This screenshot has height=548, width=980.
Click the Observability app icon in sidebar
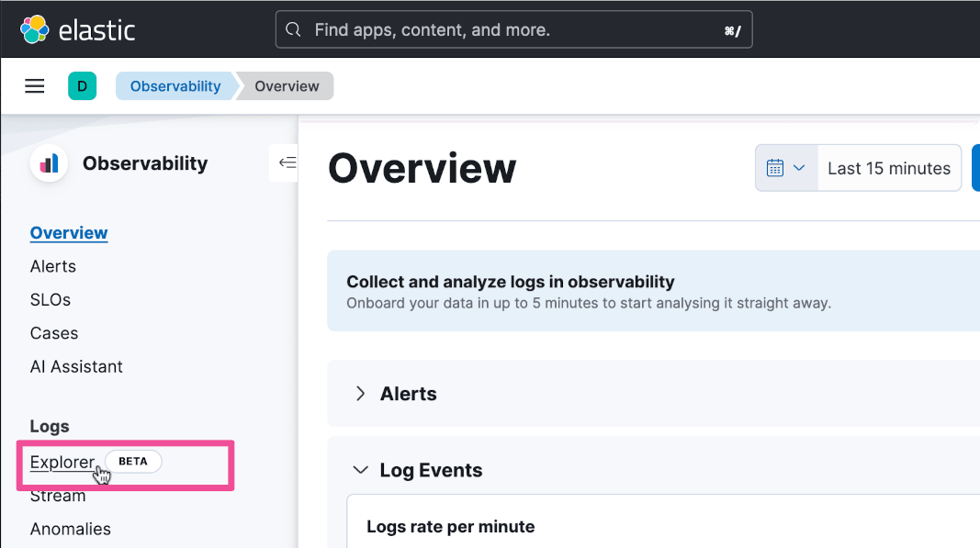tap(49, 163)
